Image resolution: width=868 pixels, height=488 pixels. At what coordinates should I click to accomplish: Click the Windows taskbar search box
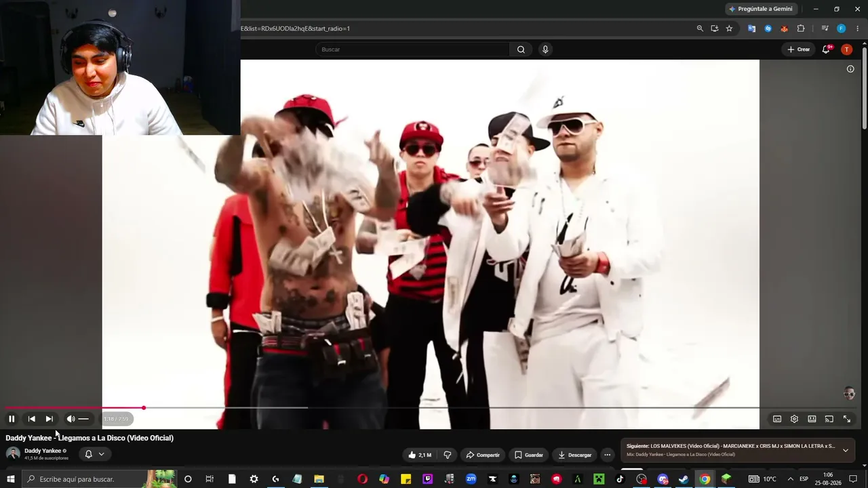[x=100, y=479]
